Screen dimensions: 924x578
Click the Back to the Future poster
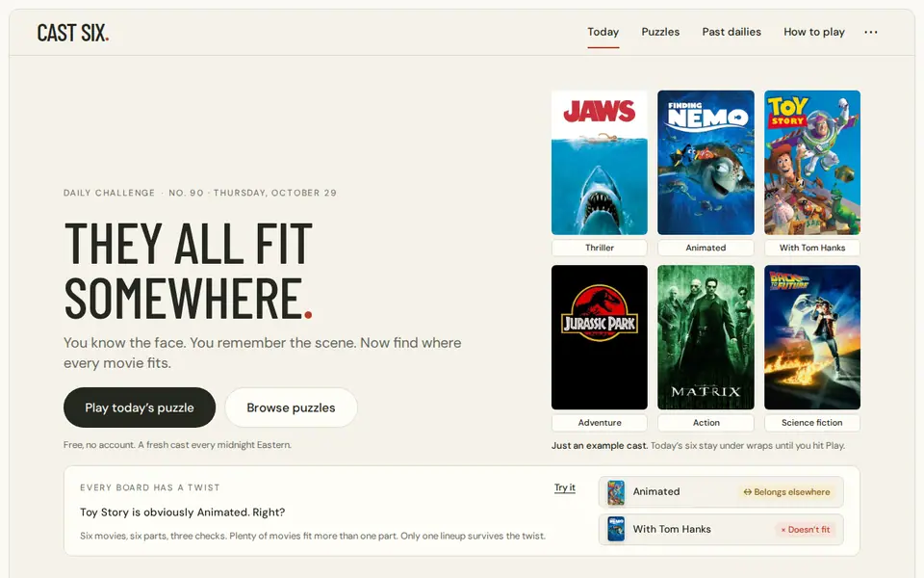click(812, 337)
